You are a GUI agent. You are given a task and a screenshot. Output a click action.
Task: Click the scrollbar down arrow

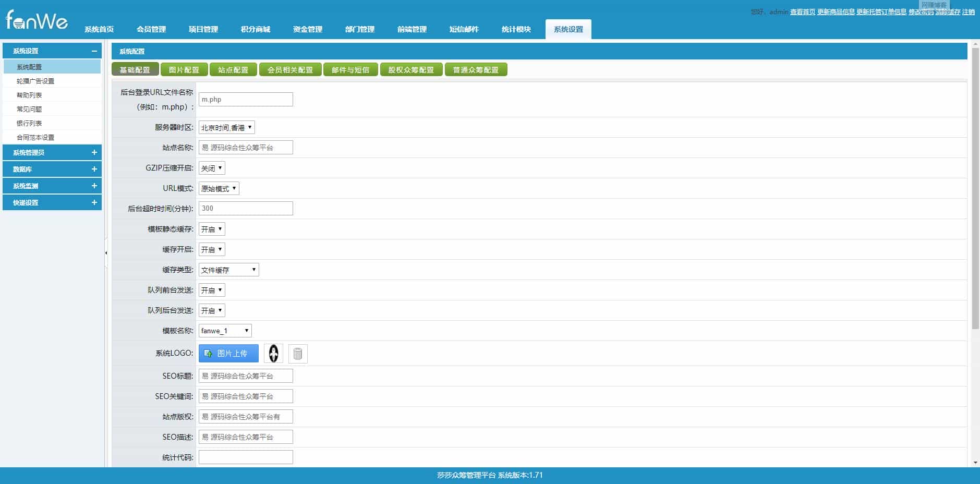[975, 463]
